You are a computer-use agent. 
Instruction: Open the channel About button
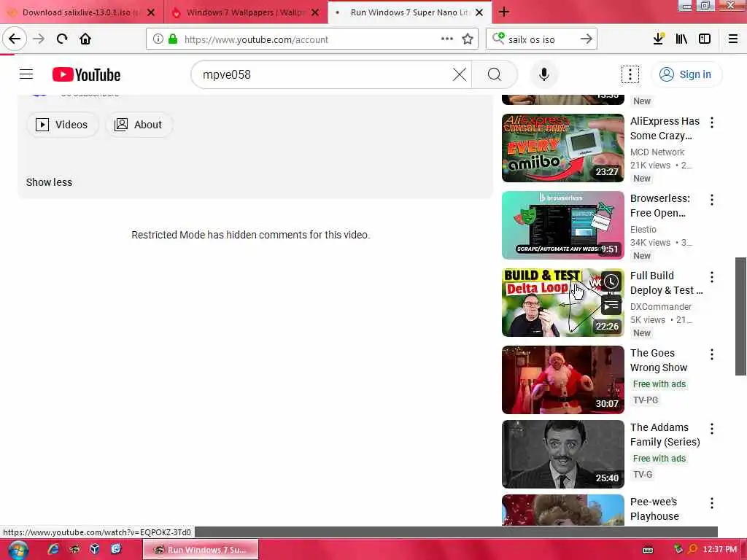[138, 125]
